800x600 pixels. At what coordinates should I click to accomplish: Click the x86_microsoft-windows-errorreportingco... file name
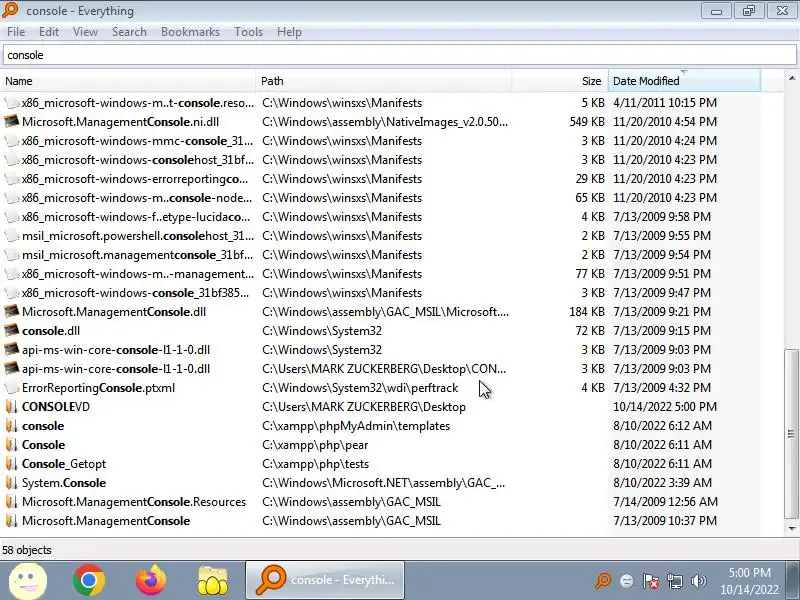(x=135, y=179)
